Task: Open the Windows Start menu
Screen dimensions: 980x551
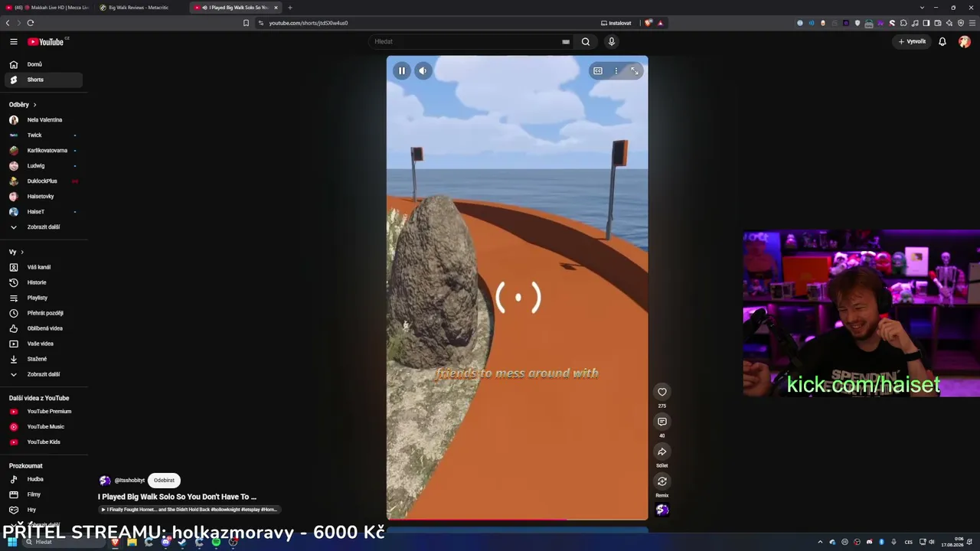Action: (x=12, y=543)
